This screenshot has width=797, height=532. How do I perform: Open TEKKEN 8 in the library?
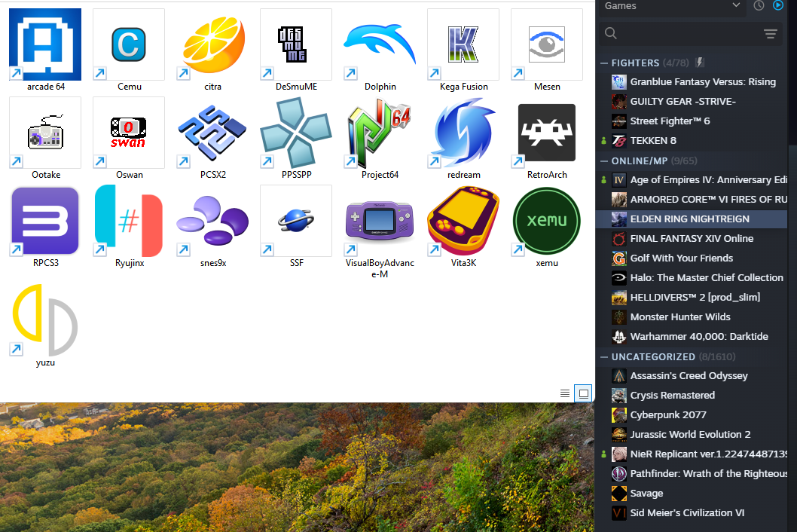tap(692, 141)
